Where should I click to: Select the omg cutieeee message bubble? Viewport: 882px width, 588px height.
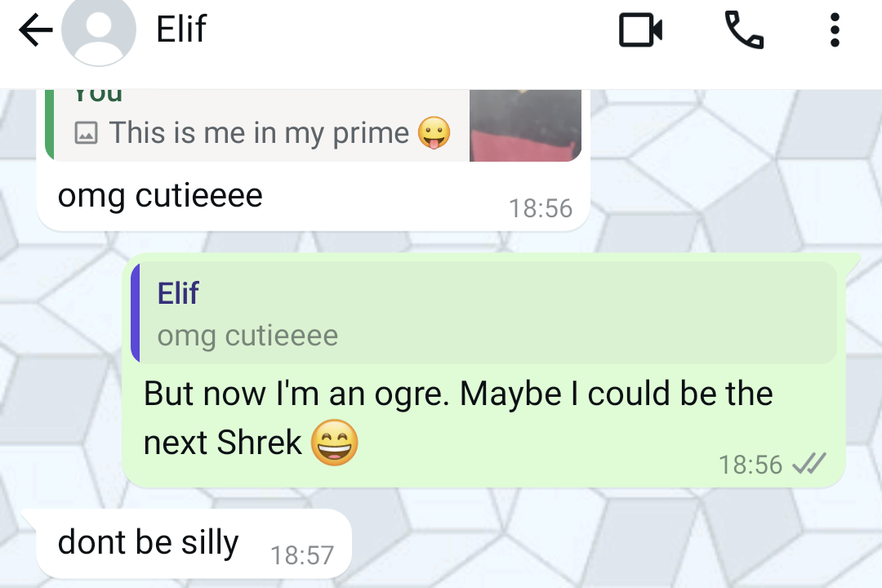(160, 195)
